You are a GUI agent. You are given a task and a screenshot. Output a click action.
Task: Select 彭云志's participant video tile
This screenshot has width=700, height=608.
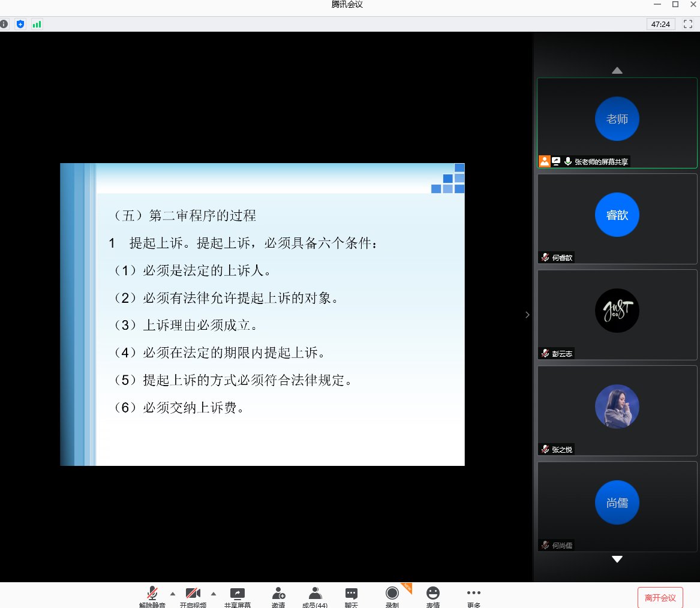click(x=617, y=315)
